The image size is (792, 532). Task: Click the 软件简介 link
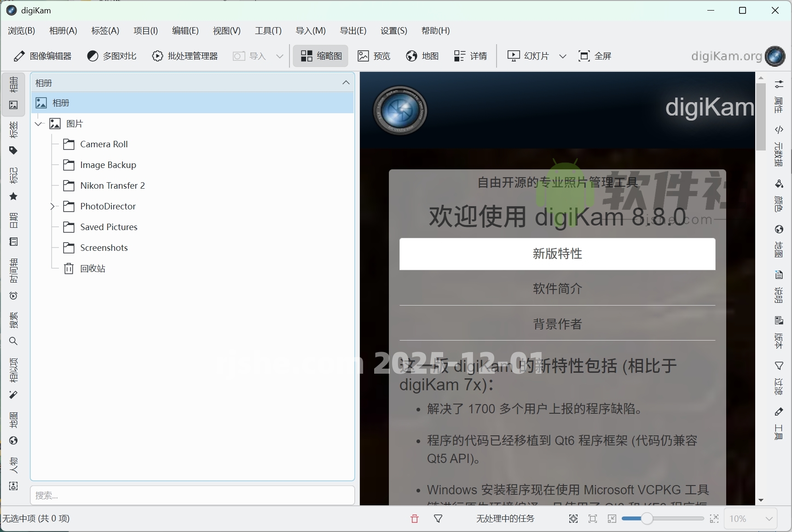tap(557, 289)
